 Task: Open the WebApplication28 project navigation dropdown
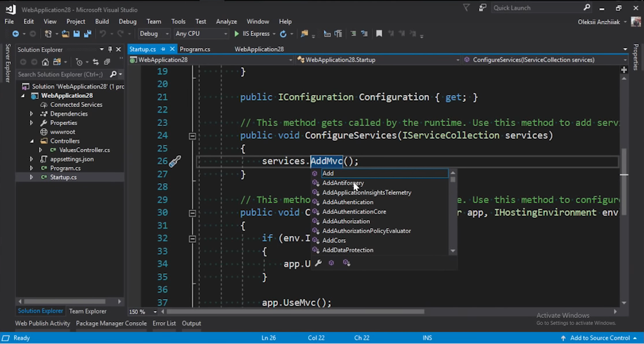(211, 60)
